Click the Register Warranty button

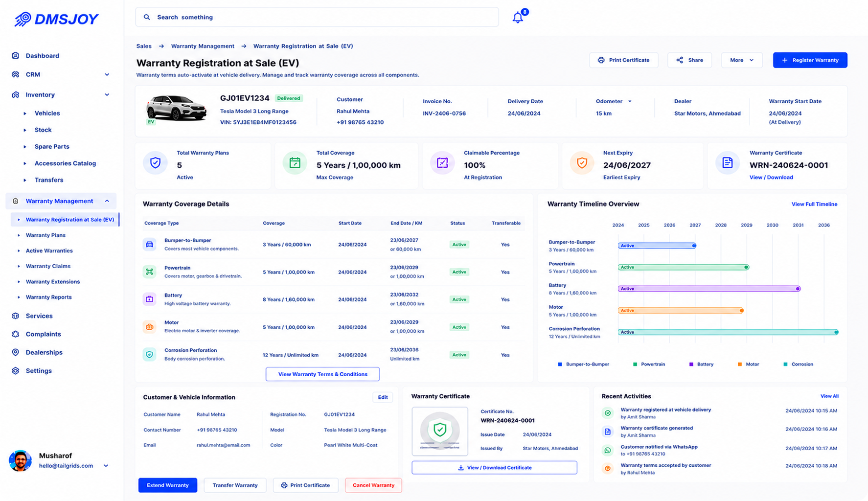pyautogui.click(x=810, y=60)
